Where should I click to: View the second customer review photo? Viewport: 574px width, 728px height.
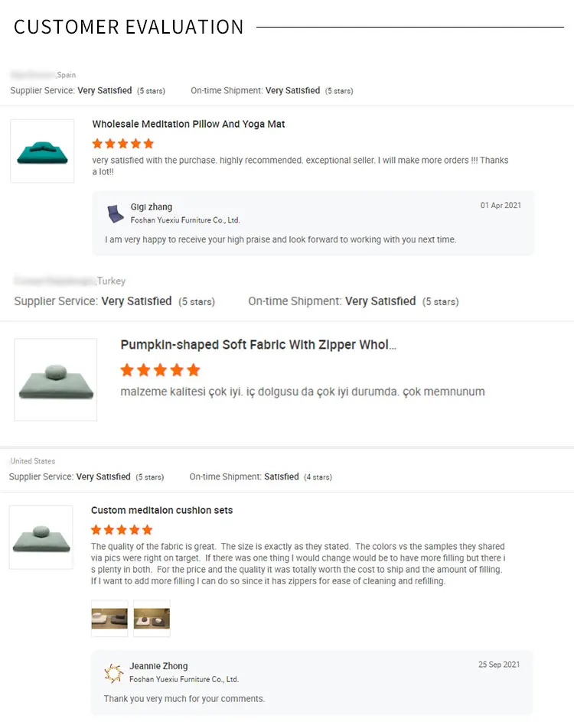(x=152, y=618)
